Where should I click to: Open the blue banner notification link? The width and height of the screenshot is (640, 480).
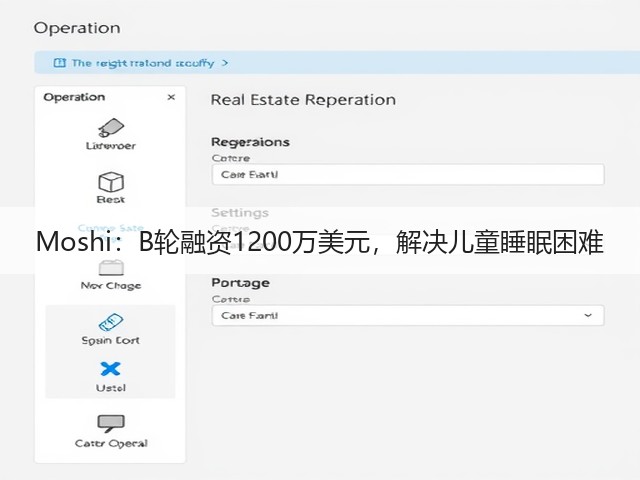(142, 63)
